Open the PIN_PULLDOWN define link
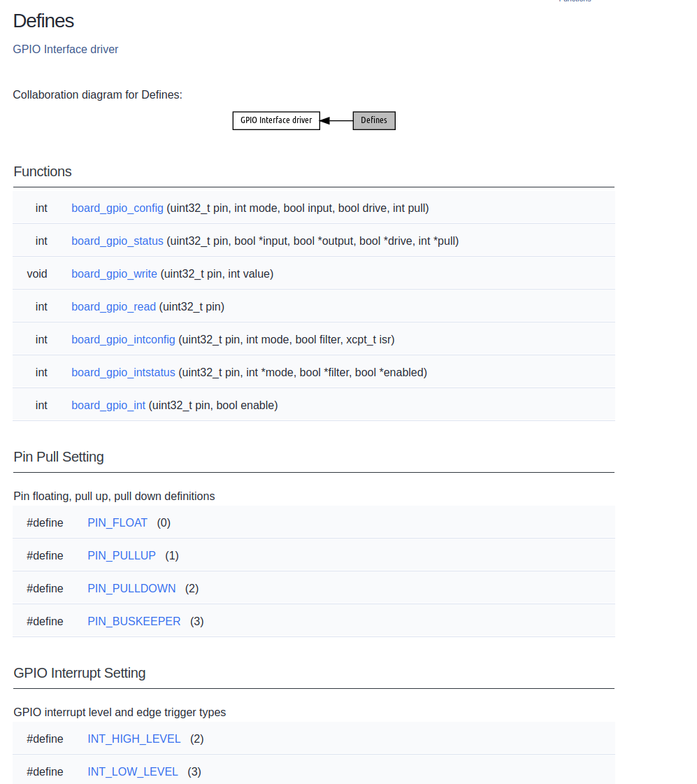 [131, 589]
